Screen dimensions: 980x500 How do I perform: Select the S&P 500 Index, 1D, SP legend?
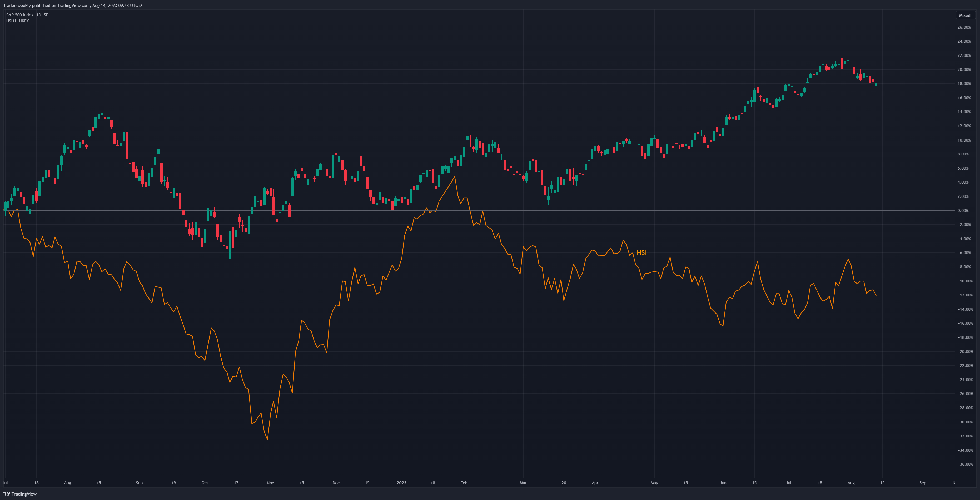point(27,15)
